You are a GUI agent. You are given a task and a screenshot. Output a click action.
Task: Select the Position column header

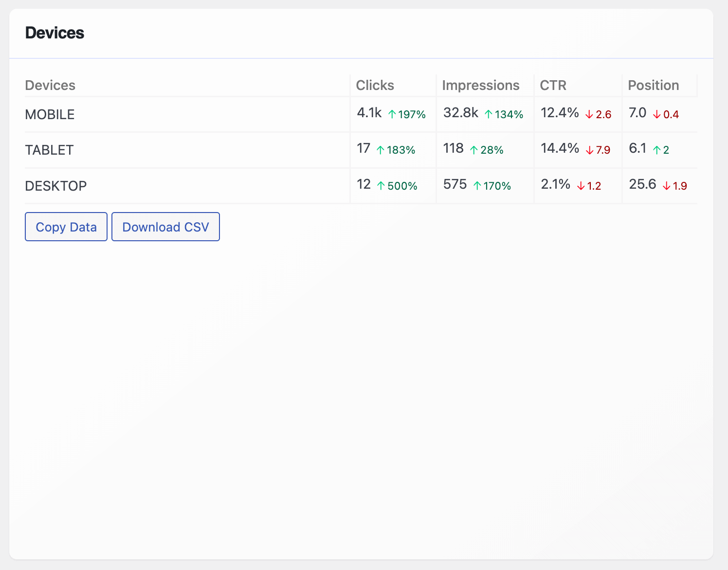pos(654,85)
